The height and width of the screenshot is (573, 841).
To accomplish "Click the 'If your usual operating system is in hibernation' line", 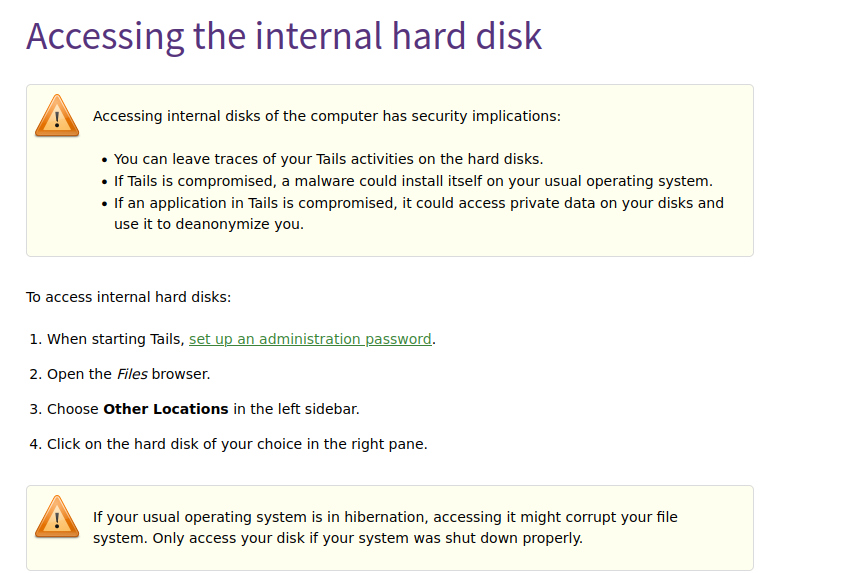I will [x=385, y=517].
